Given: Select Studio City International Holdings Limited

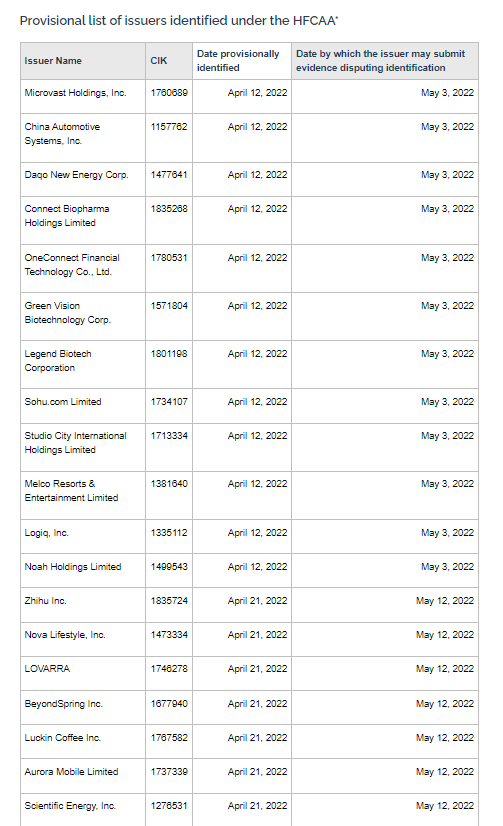Looking at the screenshot, I should point(75,442).
